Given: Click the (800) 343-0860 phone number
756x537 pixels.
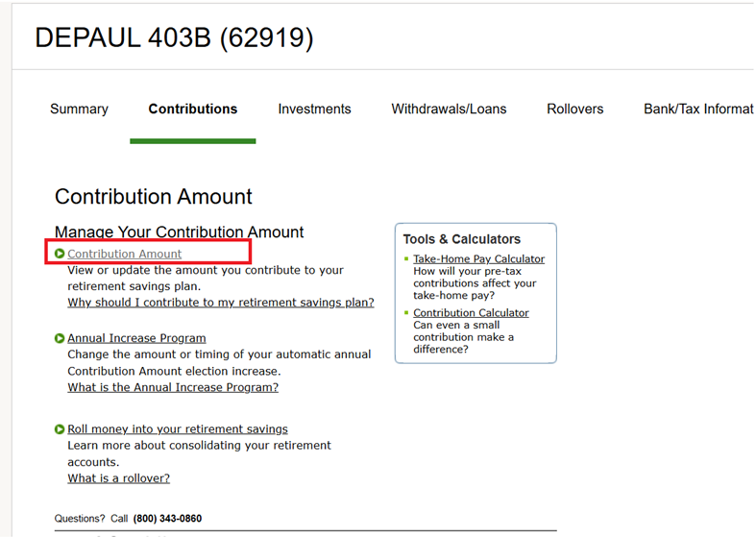Looking at the screenshot, I should [166, 519].
